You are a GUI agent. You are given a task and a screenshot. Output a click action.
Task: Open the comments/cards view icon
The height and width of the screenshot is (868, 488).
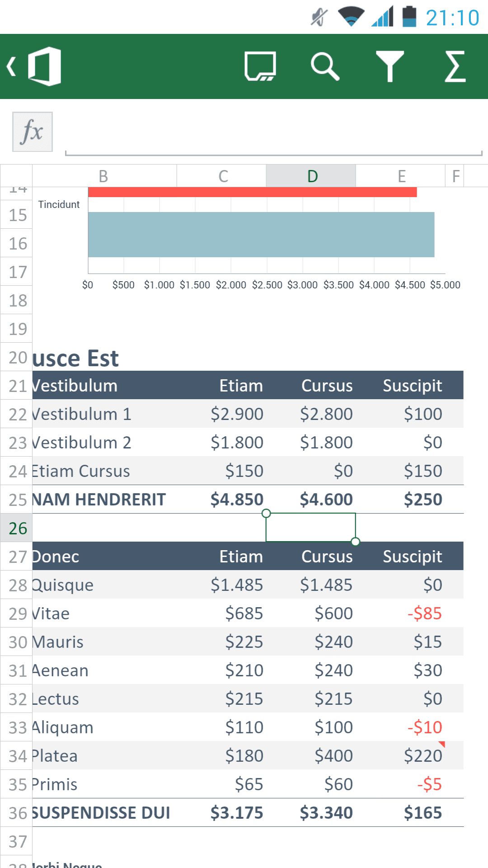[260, 66]
